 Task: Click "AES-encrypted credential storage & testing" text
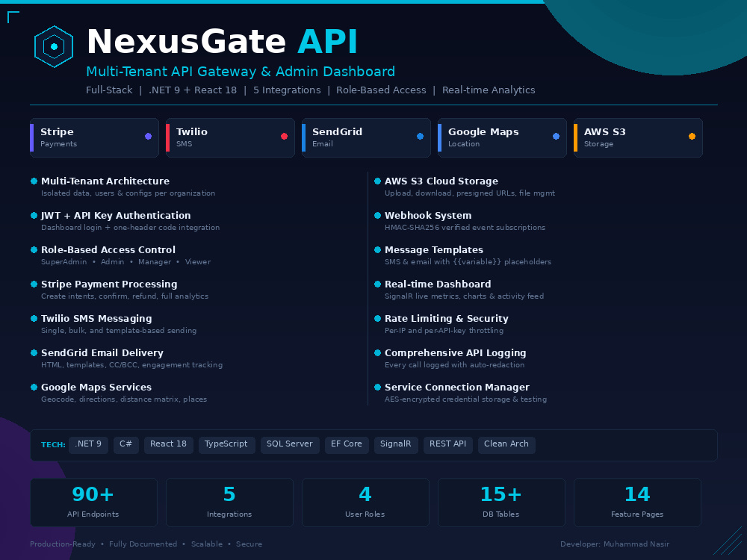[465, 399]
